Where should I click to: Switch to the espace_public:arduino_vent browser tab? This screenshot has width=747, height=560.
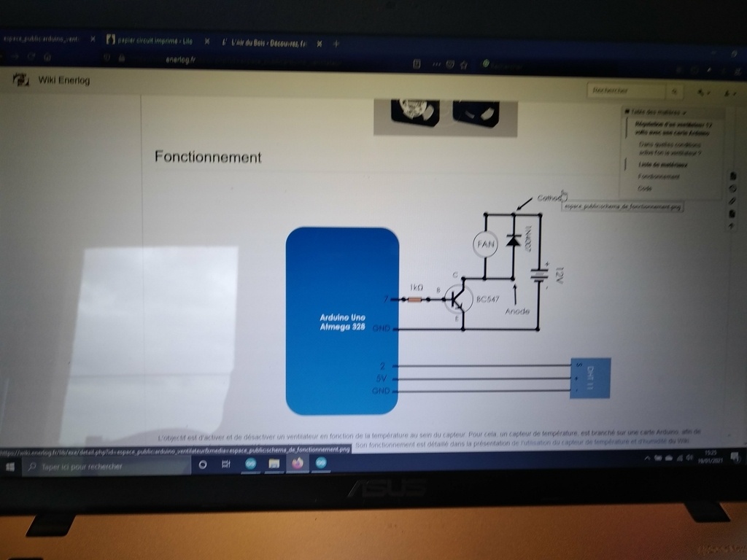pos(42,39)
